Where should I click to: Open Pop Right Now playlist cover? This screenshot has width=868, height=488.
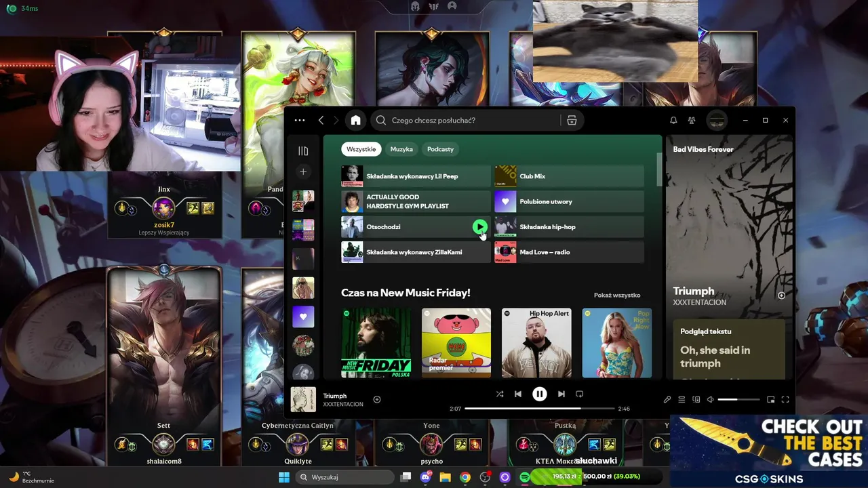(x=617, y=343)
